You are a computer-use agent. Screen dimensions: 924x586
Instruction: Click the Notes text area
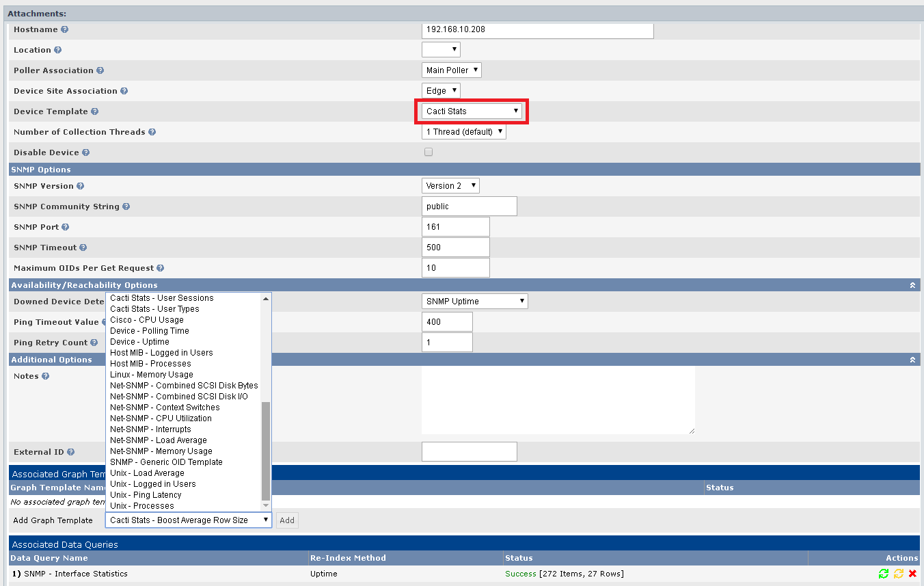(x=558, y=400)
